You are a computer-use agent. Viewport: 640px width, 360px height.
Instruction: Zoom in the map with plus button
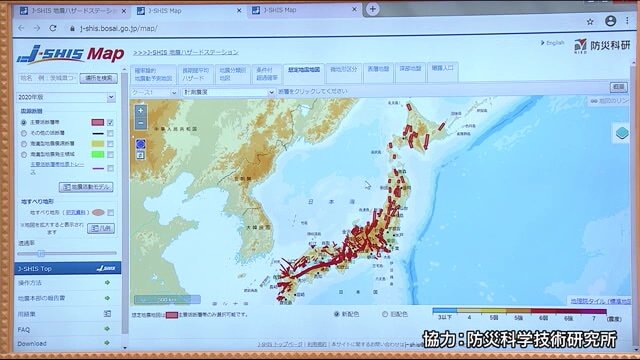(140, 111)
